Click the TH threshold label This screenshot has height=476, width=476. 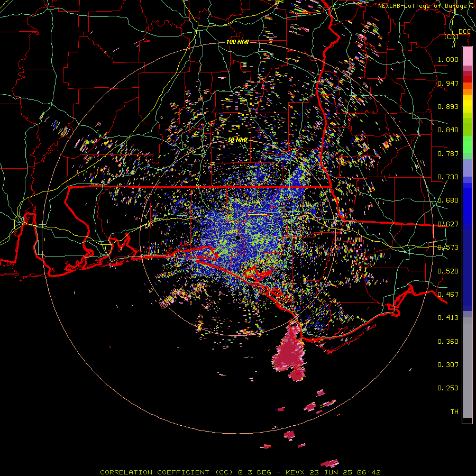pyautogui.click(x=454, y=412)
